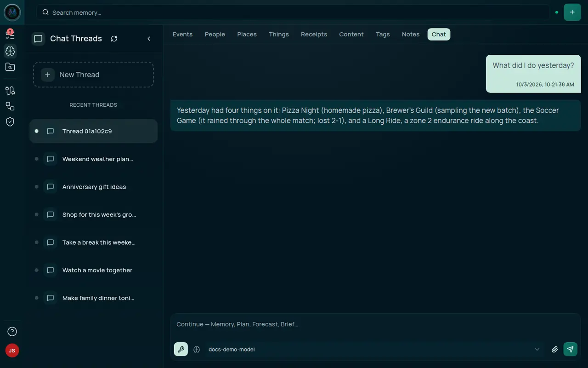Open the brain memory sidebar icon
Viewport: 588px width, 368px height.
[x=10, y=51]
